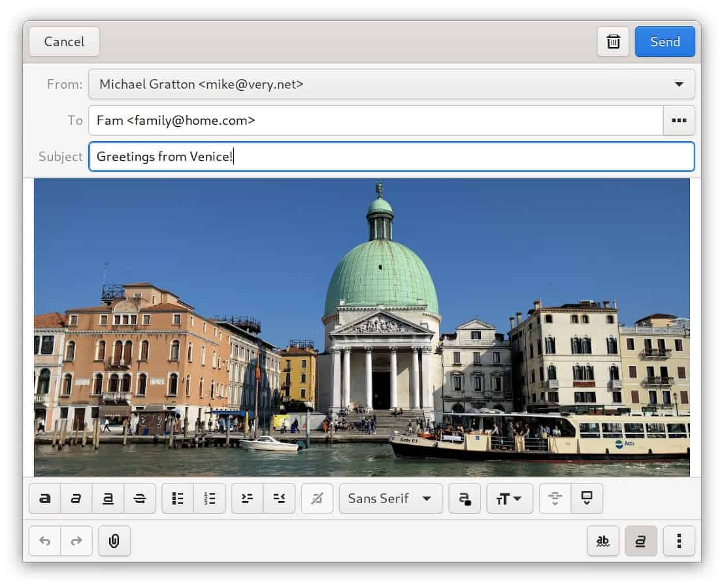Open spell check language options
724x588 pixels.
(603, 540)
